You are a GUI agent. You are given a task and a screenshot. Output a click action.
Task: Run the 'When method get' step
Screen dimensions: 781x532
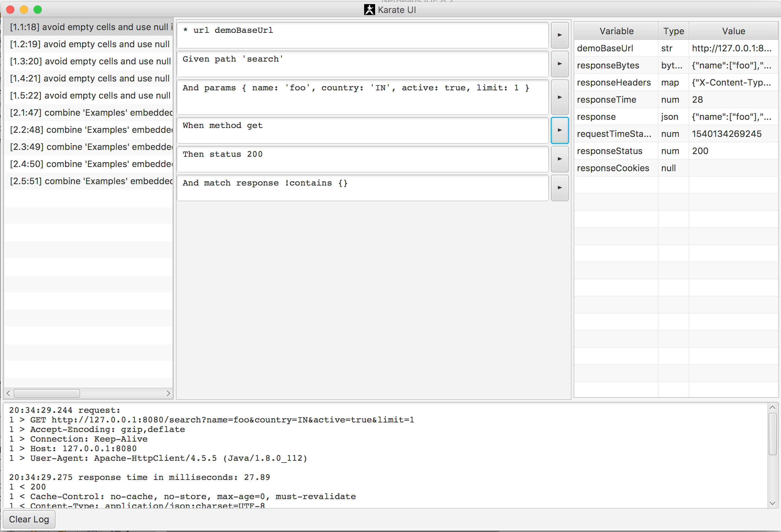560,130
